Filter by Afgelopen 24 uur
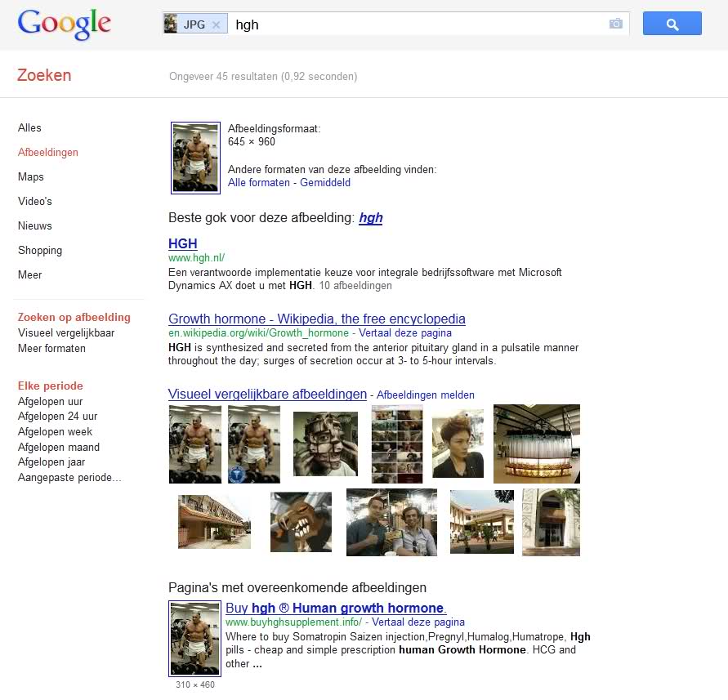 pyautogui.click(x=57, y=417)
